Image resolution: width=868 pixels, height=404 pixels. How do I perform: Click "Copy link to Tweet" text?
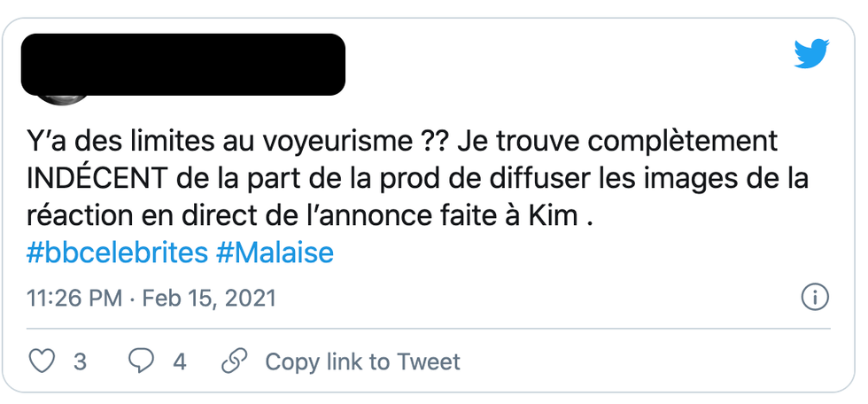click(x=362, y=361)
